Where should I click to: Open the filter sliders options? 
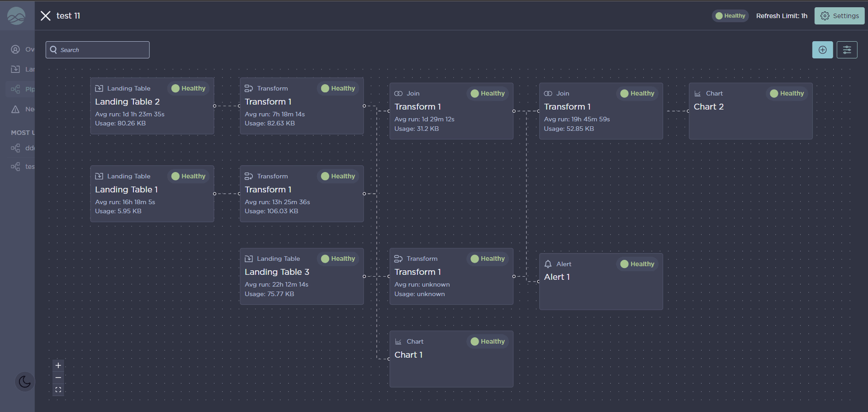tap(847, 50)
